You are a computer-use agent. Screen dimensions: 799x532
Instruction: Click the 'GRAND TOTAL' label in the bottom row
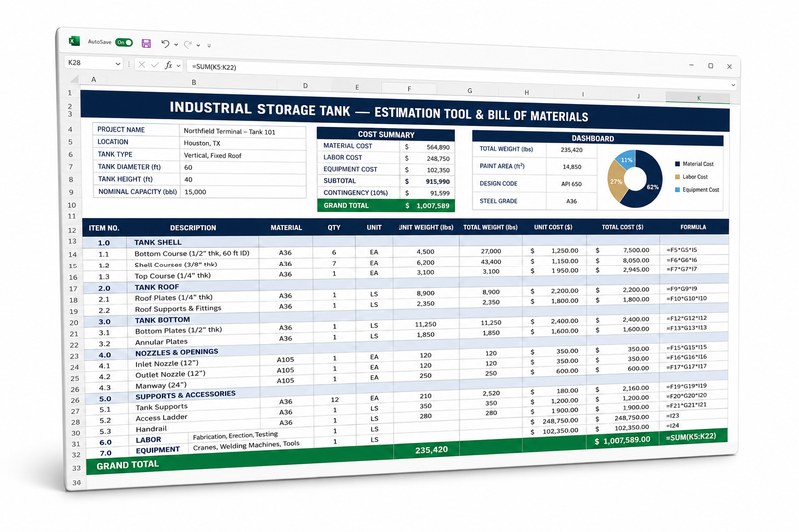click(128, 465)
